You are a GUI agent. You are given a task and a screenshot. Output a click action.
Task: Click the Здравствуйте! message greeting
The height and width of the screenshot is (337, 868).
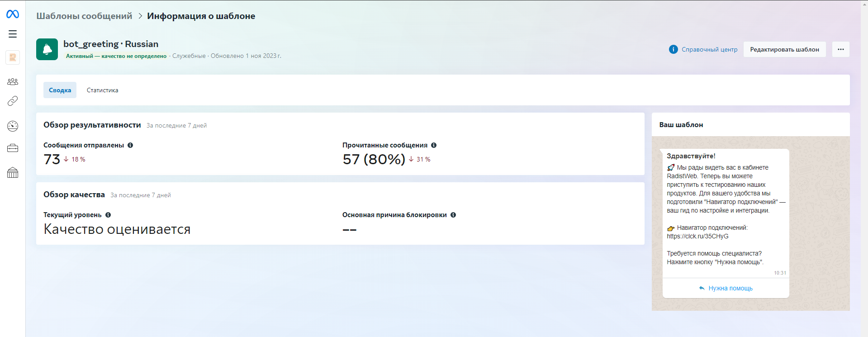691,156
